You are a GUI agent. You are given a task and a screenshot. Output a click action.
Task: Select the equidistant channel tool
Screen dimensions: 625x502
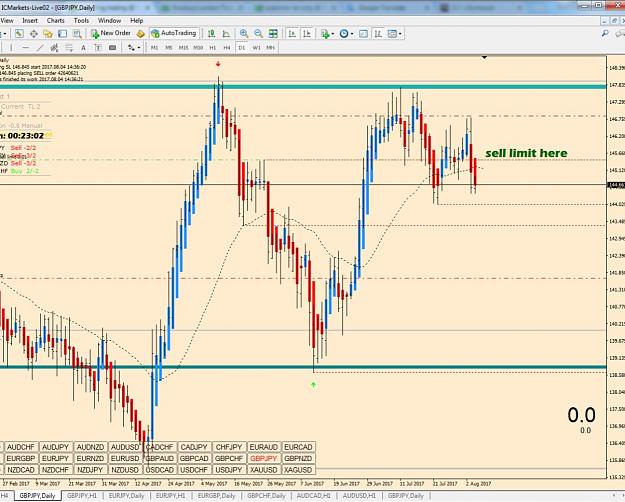click(x=54, y=48)
